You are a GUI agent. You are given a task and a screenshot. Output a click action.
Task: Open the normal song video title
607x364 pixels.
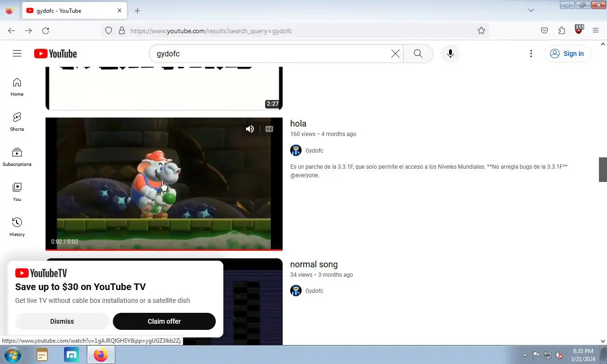tap(314, 264)
